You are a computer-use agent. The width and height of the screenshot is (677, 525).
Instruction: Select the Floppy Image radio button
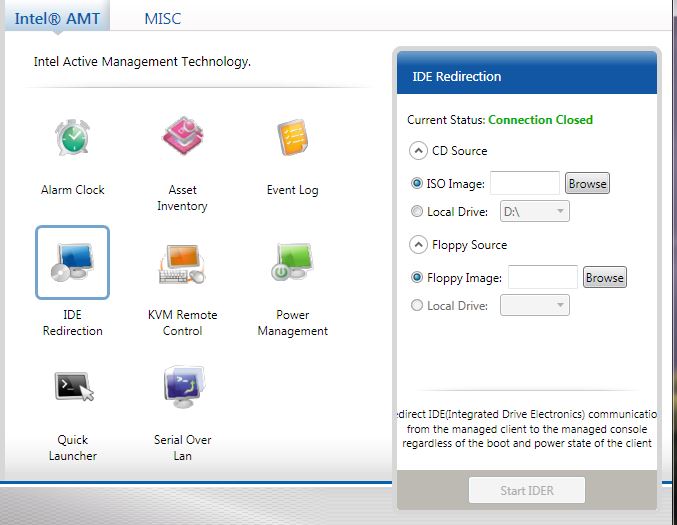pyautogui.click(x=417, y=277)
